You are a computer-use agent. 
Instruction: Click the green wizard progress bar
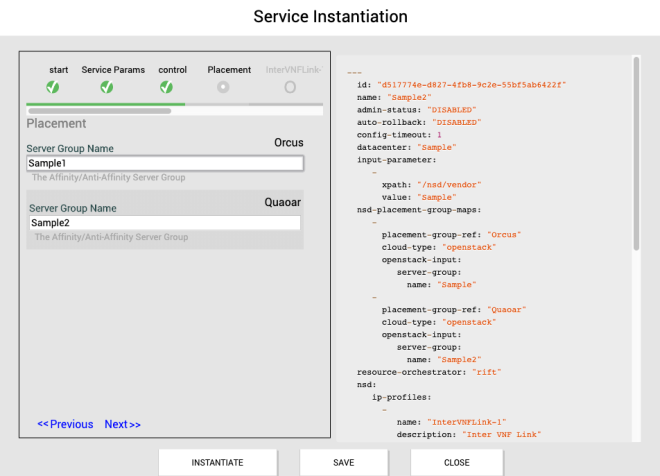pyautogui.click(x=105, y=103)
